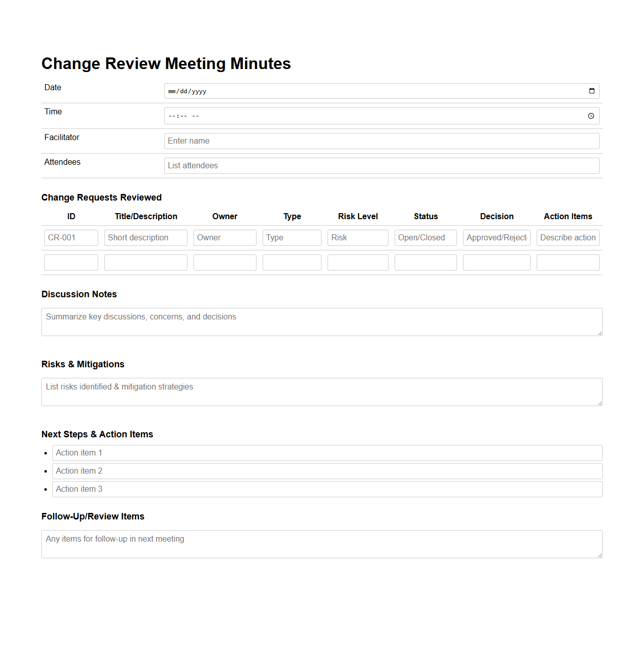The height and width of the screenshot is (655, 644).
Task: Click the Date input field
Action: 353,91
